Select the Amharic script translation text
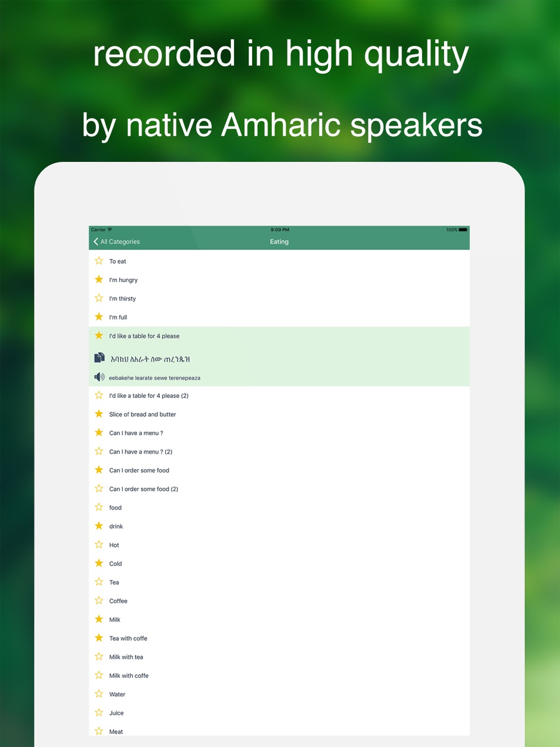 point(150,360)
